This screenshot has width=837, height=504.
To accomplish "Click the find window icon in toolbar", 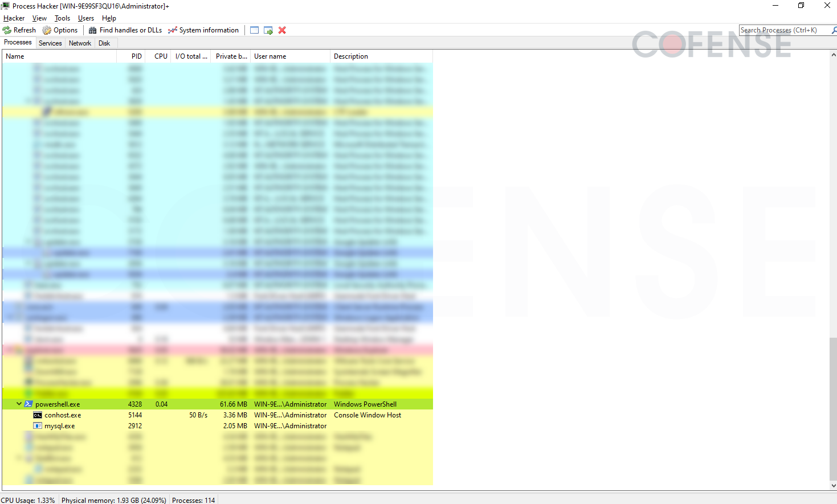I will coord(255,30).
